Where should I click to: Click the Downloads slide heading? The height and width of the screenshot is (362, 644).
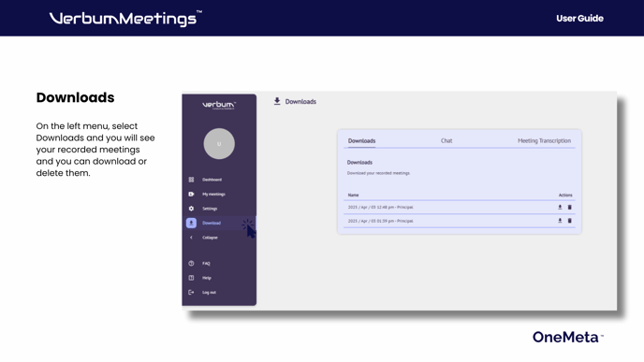click(x=75, y=97)
